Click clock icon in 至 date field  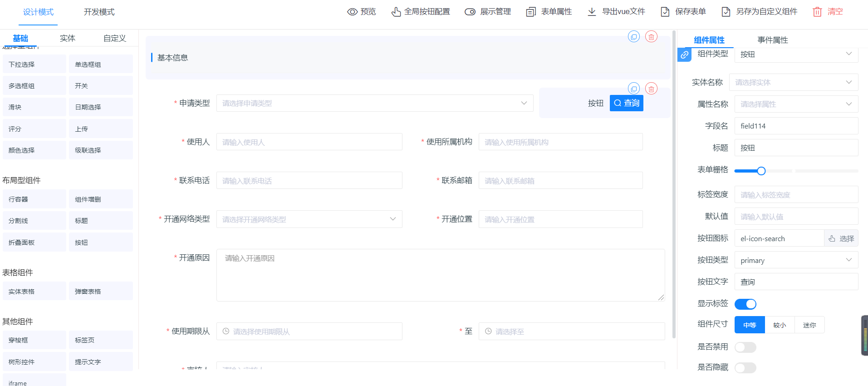[x=488, y=332]
